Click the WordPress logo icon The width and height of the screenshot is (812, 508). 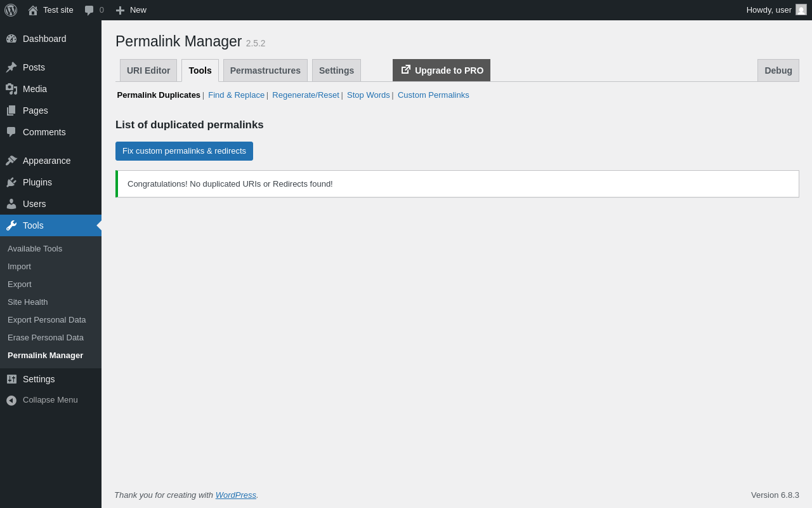(11, 10)
